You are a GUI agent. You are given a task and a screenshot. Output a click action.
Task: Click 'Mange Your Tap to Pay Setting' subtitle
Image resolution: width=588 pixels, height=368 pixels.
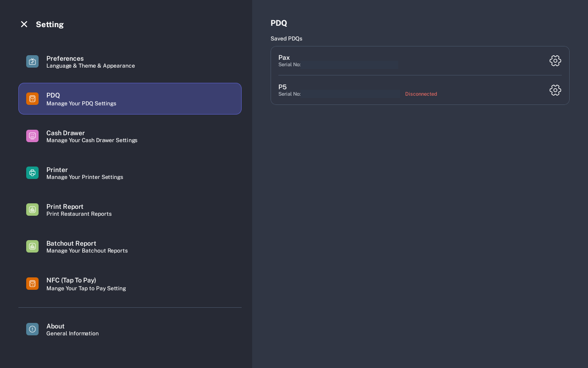click(x=86, y=288)
